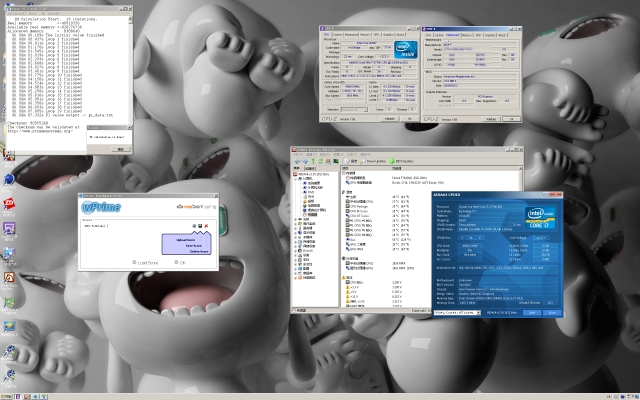
Task: Click the Instruction Set field in AIDA64 CPUID
Action: coord(507,269)
